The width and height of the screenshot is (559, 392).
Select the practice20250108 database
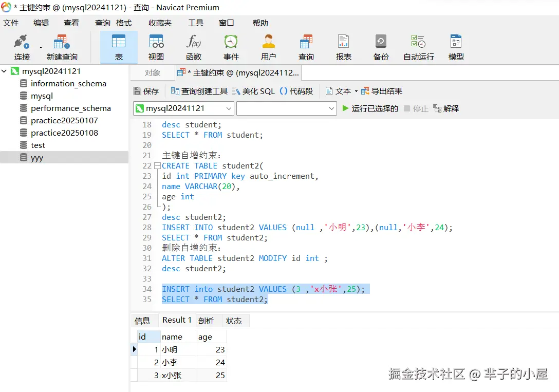64,133
